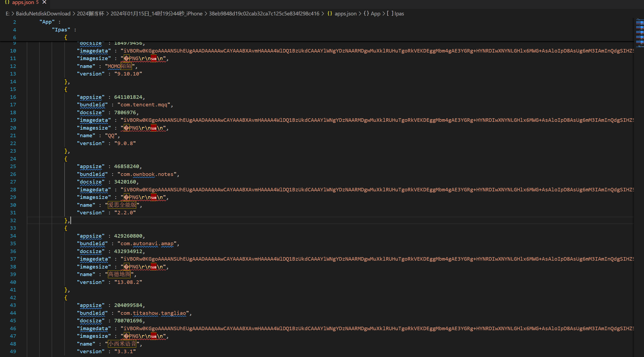The width and height of the screenshot is (644, 357).
Task: Open the 2024年01月15日_14时19分44秒_iPhone breadcrumb
Action: coord(156,14)
